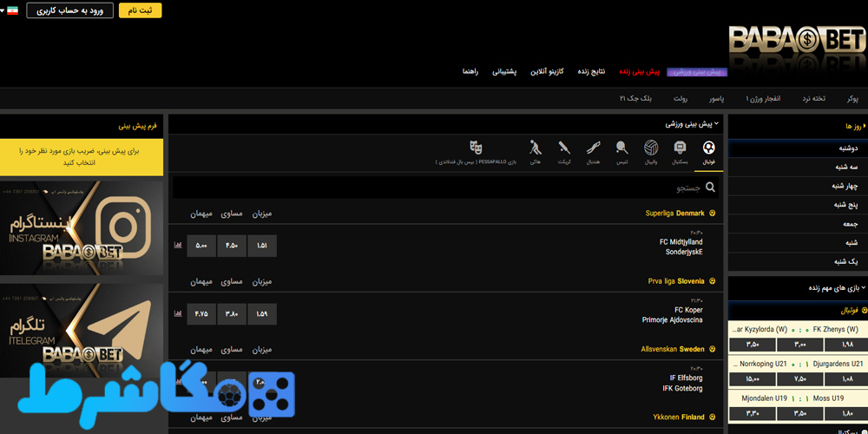This screenshot has width=868, height=434.
Task: Pick home odds 1.59 for FC Koper
Action: [262, 314]
